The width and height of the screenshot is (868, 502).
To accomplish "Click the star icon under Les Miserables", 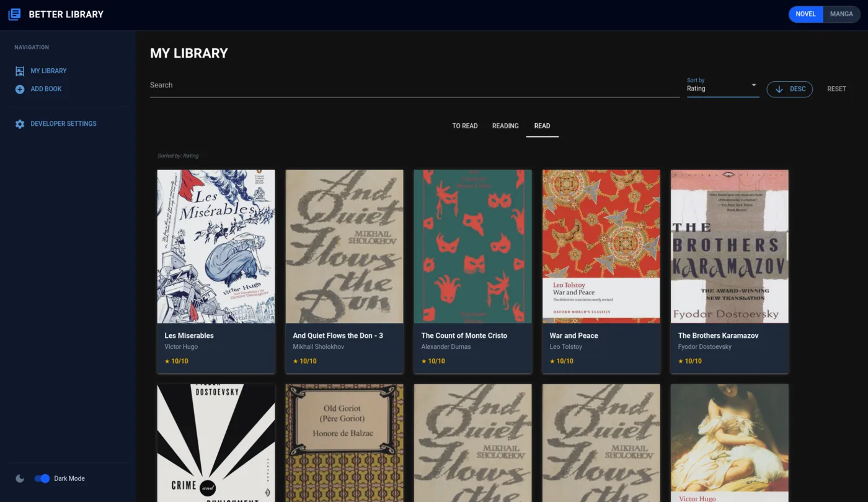I will pos(167,361).
